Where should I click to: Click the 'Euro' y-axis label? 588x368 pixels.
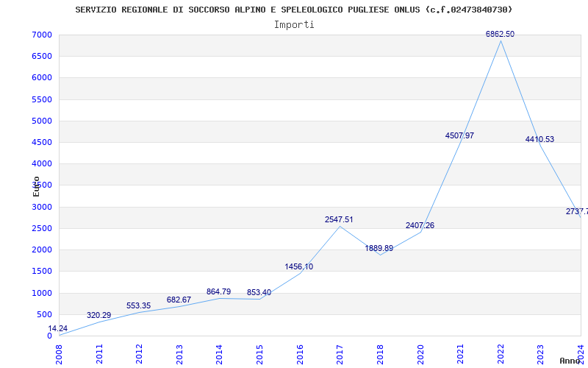(36, 186)
